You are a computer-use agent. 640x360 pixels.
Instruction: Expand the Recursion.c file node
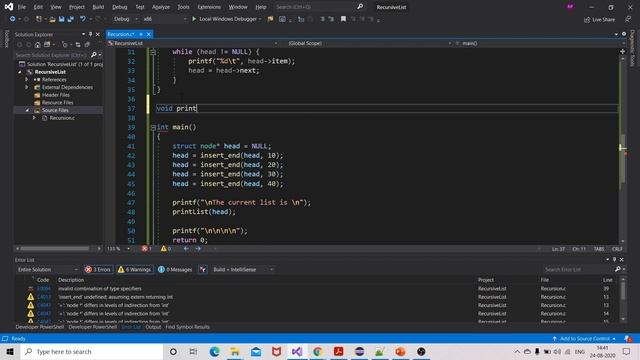pos(34,118)
